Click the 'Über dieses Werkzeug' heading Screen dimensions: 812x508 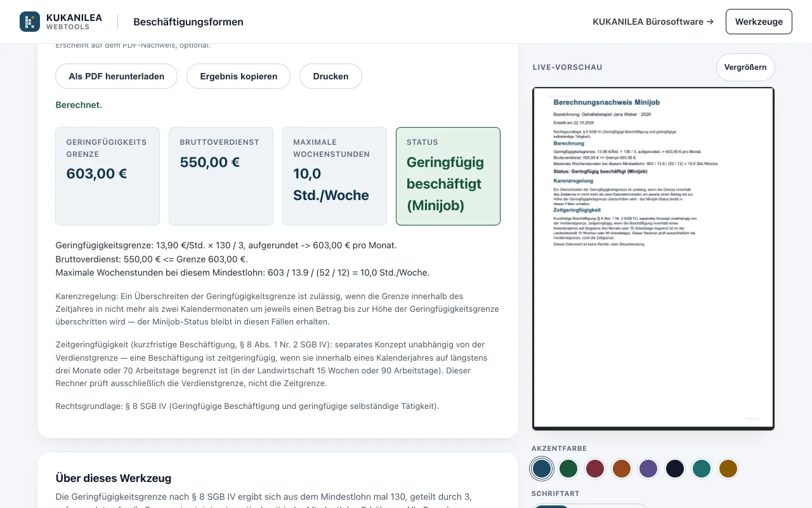[114, 478]
